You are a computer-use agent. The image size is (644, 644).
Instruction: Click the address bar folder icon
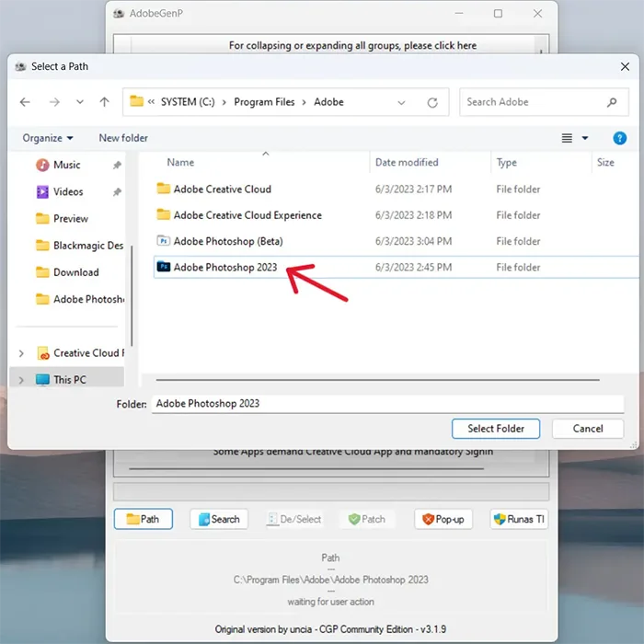click(136, 101)
